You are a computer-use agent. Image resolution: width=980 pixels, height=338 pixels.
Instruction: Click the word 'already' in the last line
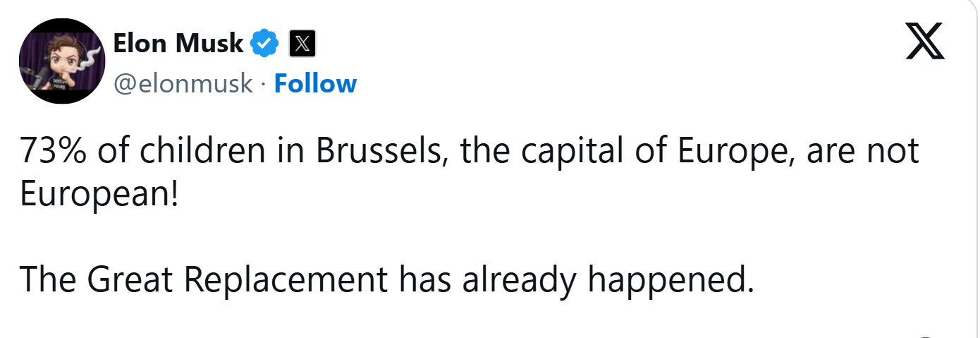[520, 279]
